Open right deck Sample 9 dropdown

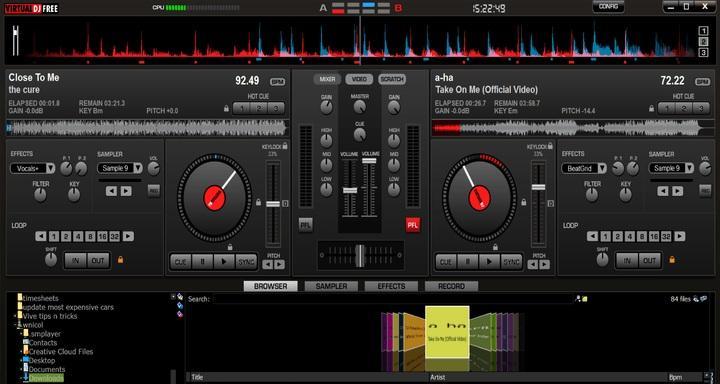(689, 168)
